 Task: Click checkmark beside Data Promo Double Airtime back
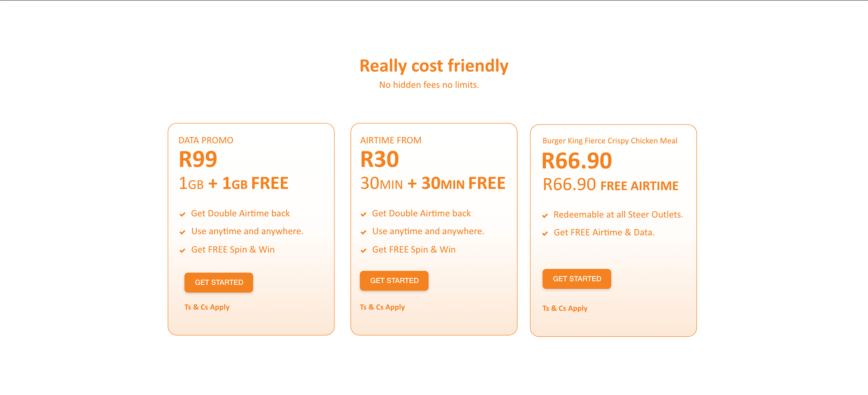(x=183, y=214)
